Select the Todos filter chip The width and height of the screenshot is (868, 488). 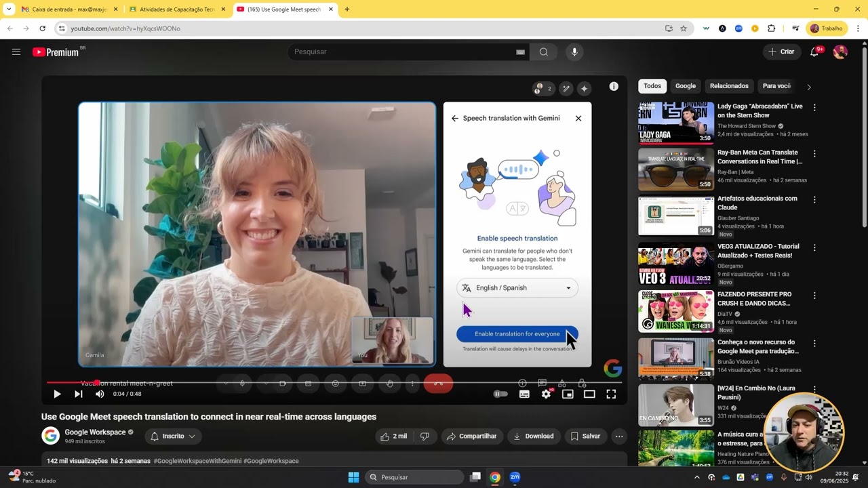652,86
